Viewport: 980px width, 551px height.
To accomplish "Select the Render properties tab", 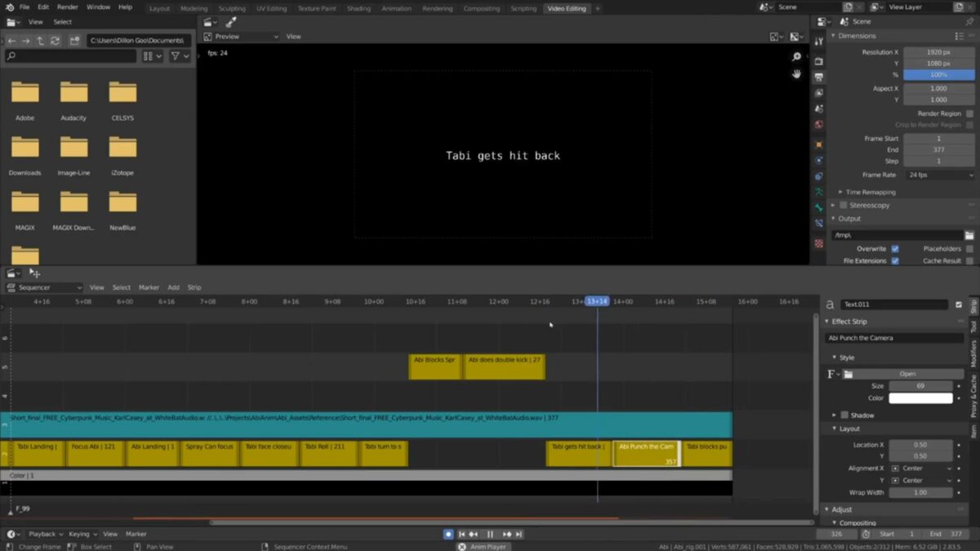I will click(x=820, y=60).
